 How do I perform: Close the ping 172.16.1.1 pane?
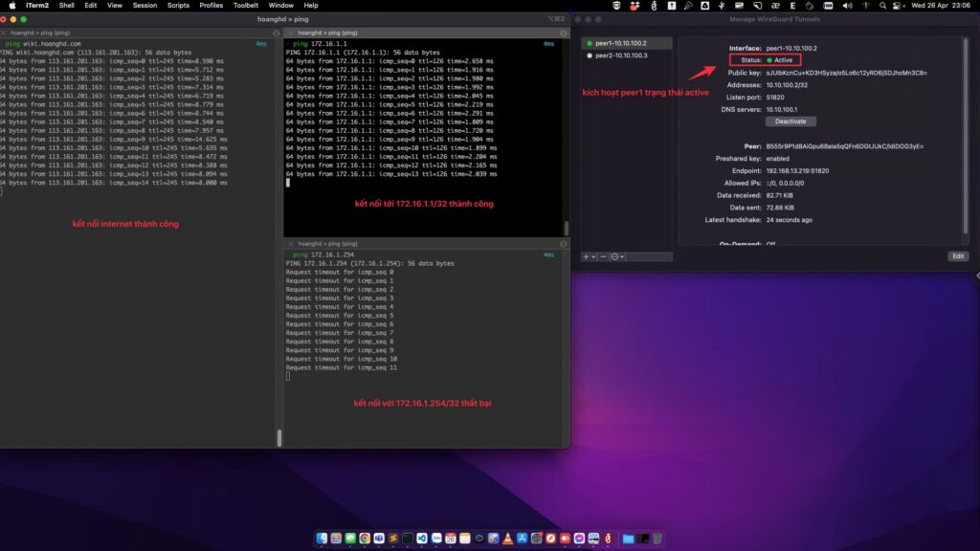point(291,33)
